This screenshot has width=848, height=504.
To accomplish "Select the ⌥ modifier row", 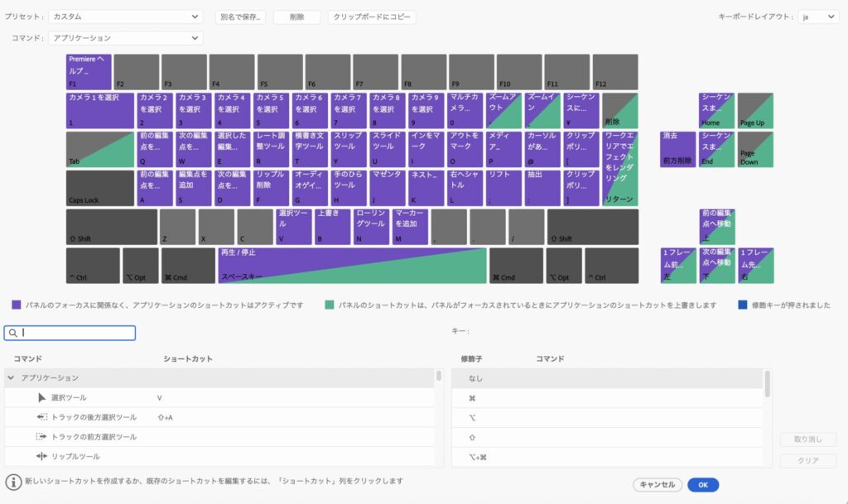I will pos(607,418).
